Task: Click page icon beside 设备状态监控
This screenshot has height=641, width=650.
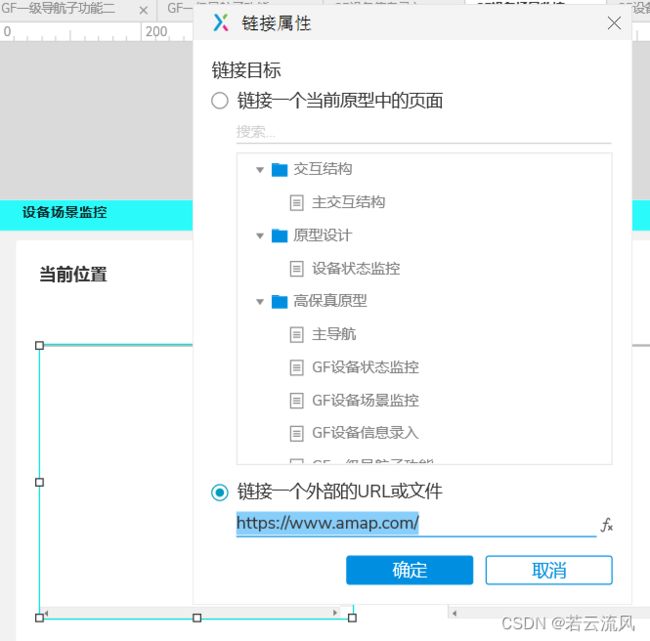Action: pos(296,269)
